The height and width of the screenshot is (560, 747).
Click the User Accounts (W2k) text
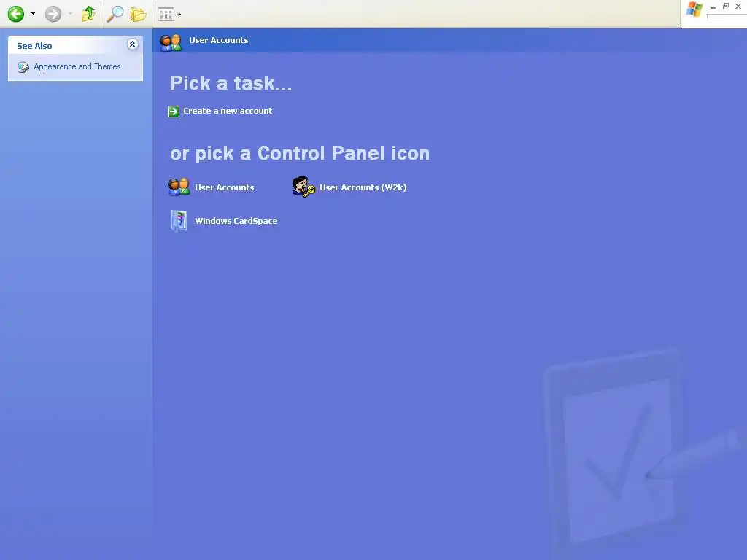363,187
